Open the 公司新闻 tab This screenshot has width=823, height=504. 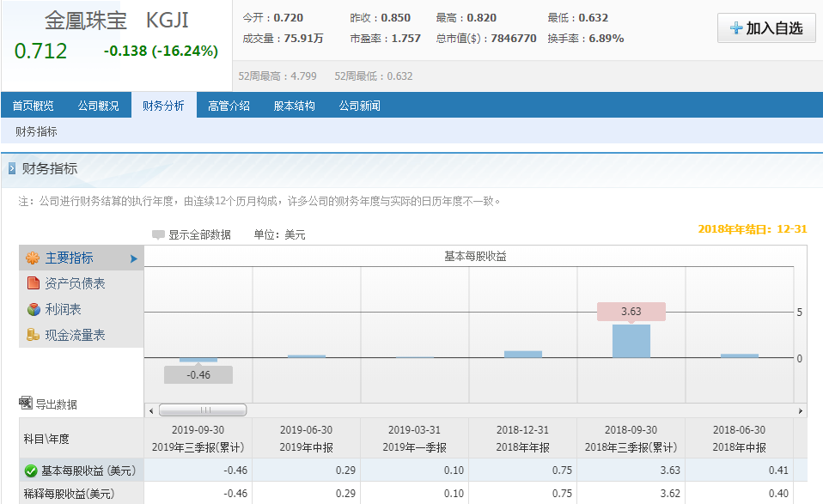coord(359,104)
